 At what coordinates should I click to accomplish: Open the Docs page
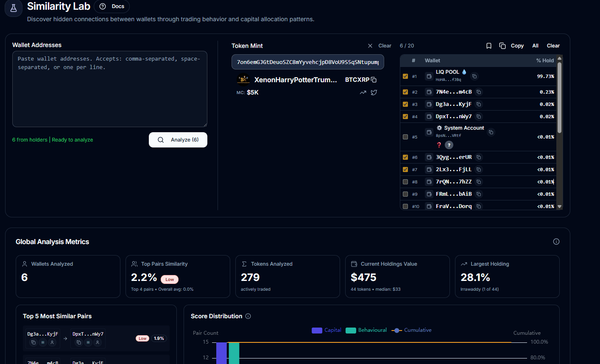click(112, 6)
